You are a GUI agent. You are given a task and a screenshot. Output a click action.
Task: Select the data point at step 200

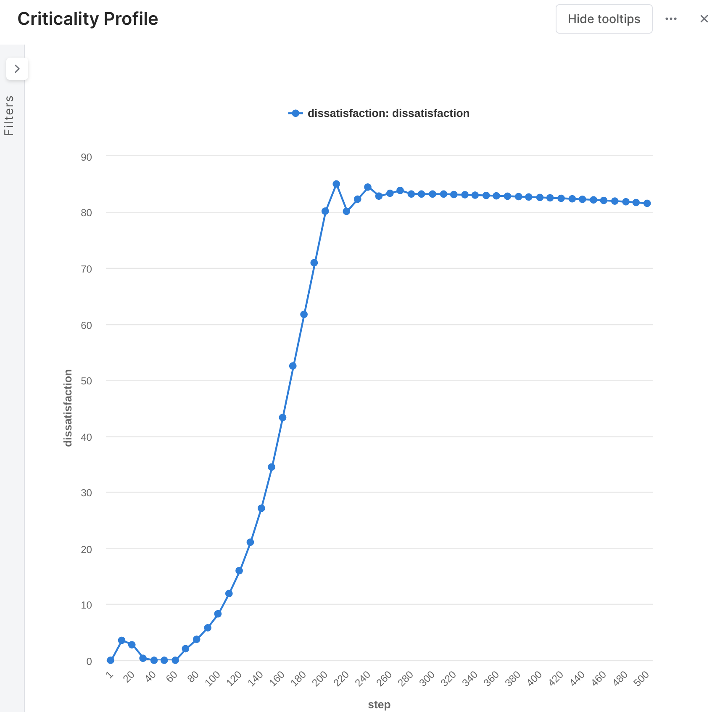pos(325,211)
